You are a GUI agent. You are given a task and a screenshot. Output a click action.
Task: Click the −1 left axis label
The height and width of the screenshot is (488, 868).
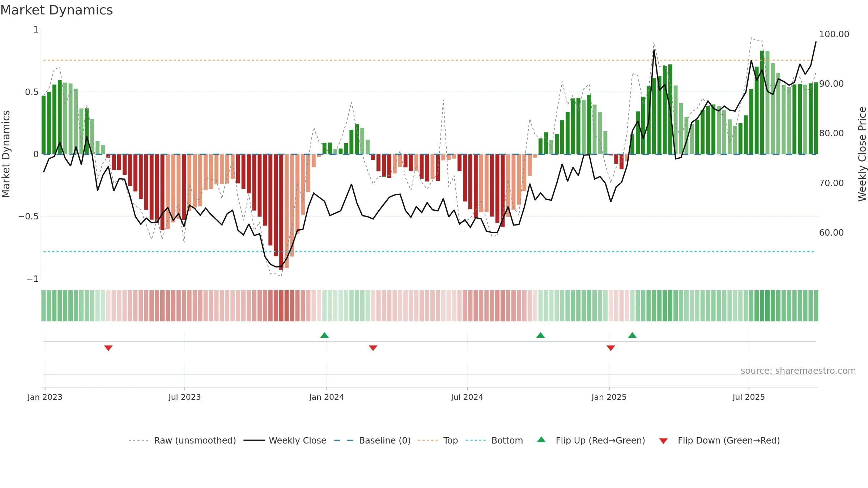[x=32, y=279]
